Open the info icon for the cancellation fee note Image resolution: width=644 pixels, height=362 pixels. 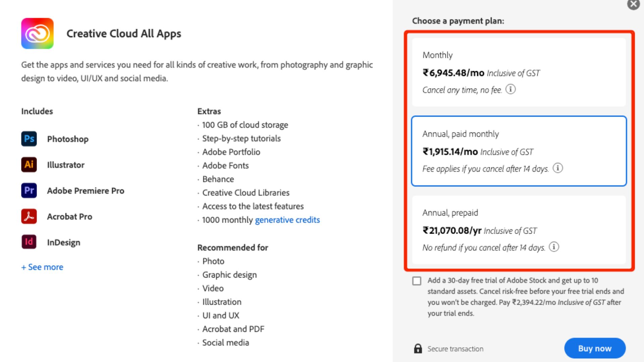click(x=558, y=169)
